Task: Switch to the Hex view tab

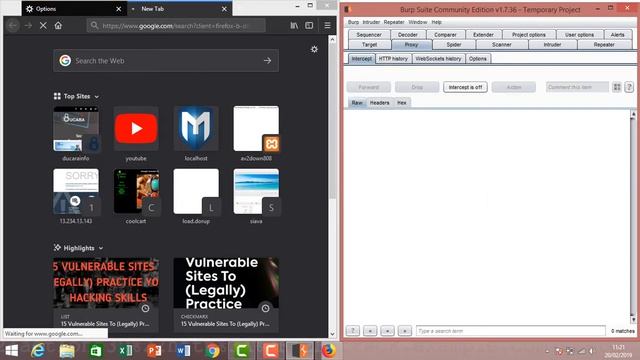Action: click(402, 103)
